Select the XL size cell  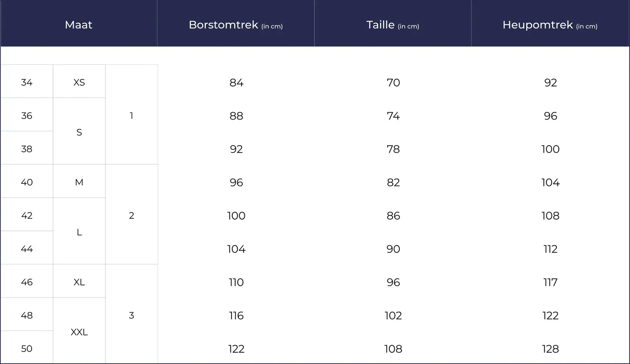[79, 282]
